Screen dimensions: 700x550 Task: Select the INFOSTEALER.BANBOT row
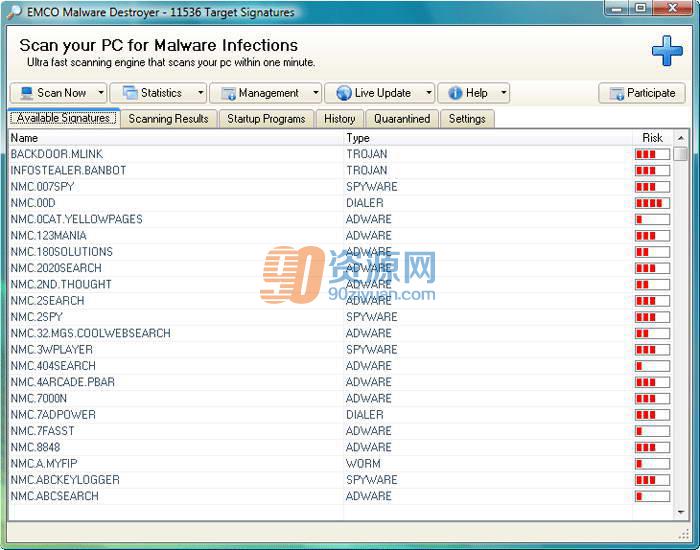[341, 171]
